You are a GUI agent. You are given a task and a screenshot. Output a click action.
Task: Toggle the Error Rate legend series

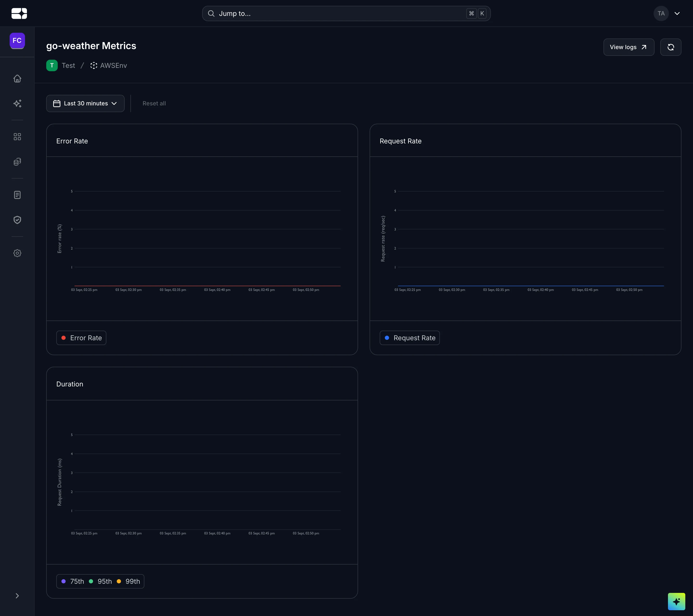coord(81,338)
